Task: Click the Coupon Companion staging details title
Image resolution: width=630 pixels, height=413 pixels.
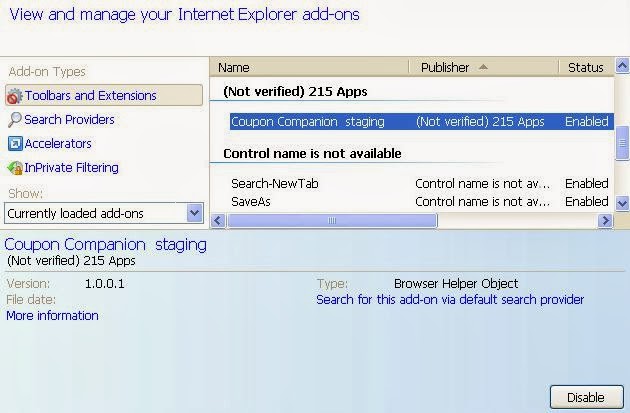Action: (x=105, y=244)
